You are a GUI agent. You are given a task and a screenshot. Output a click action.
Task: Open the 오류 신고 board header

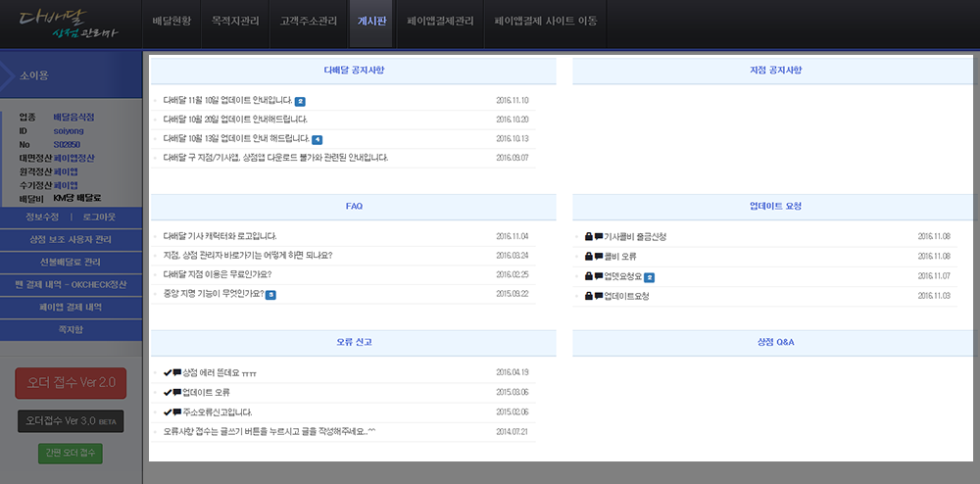click(x=354, y=342)
